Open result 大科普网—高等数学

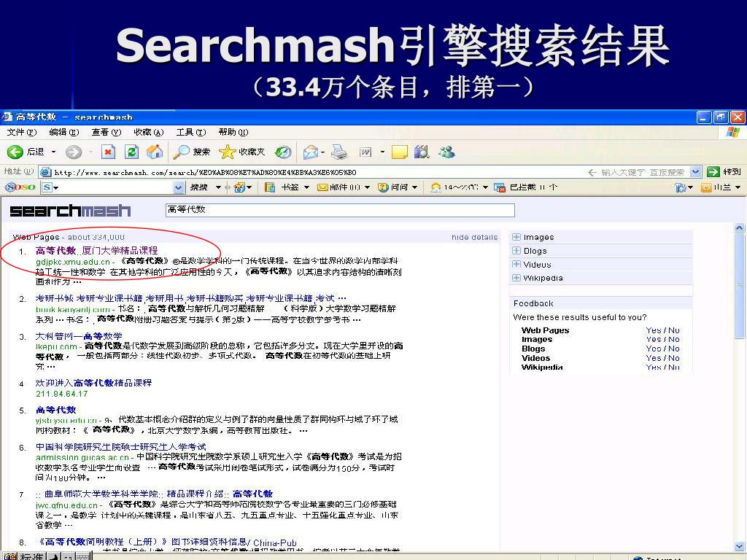tap(79, 335)
